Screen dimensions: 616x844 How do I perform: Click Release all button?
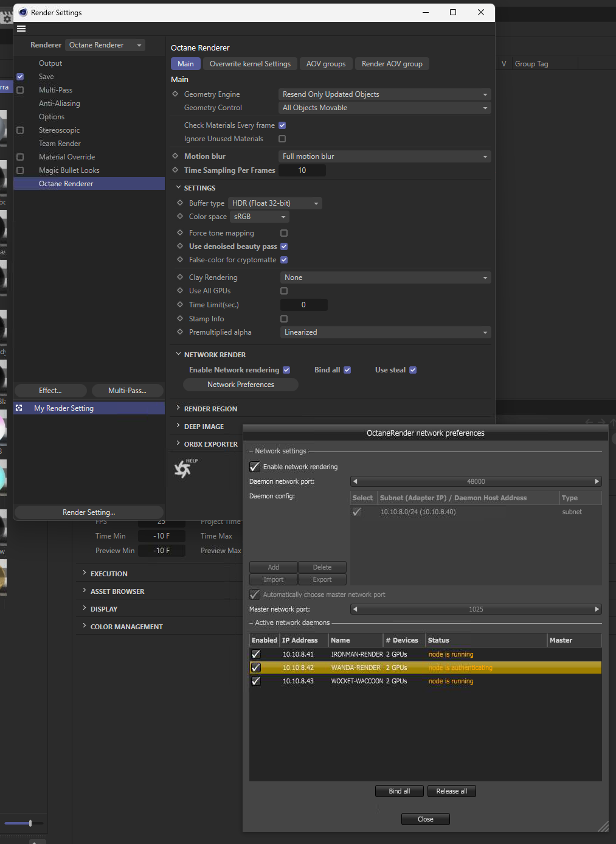(x=452, y=791)
